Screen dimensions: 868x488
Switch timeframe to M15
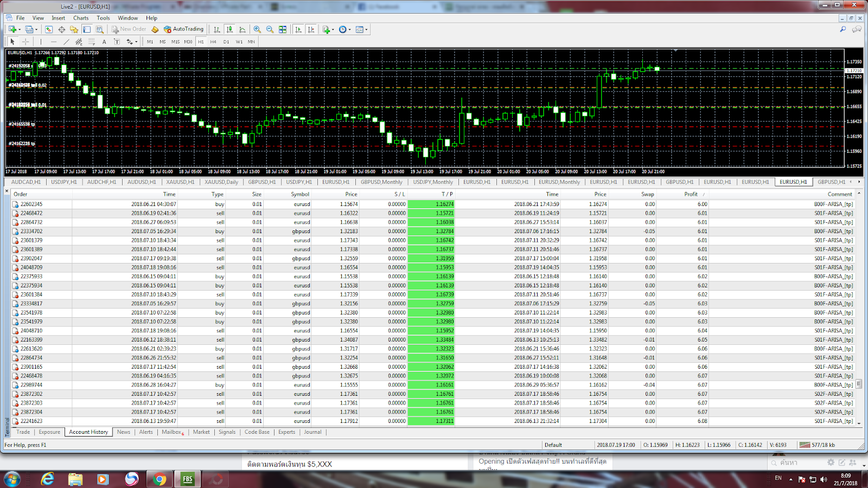[x=175, y=42]
